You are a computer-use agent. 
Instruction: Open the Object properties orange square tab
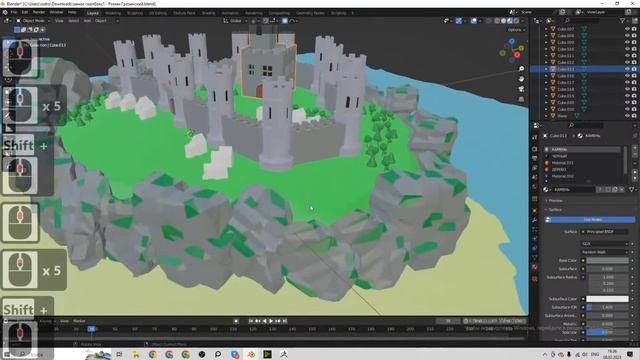[x=535, y=210]
